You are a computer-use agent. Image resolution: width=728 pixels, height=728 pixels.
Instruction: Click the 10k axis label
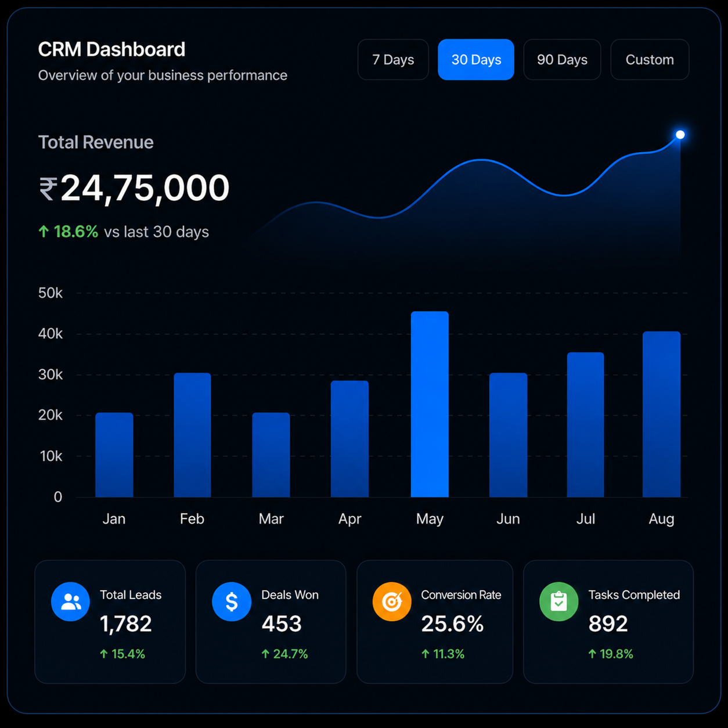click(x=51, y=456)
